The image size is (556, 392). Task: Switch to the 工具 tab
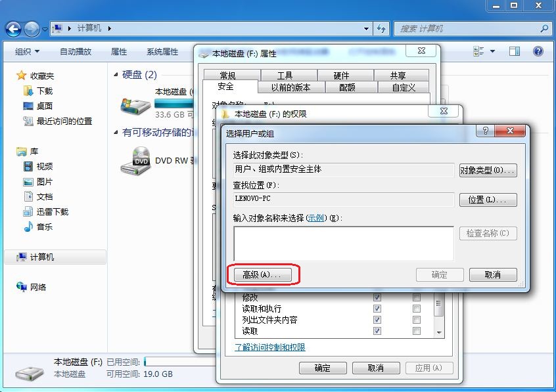285,76
